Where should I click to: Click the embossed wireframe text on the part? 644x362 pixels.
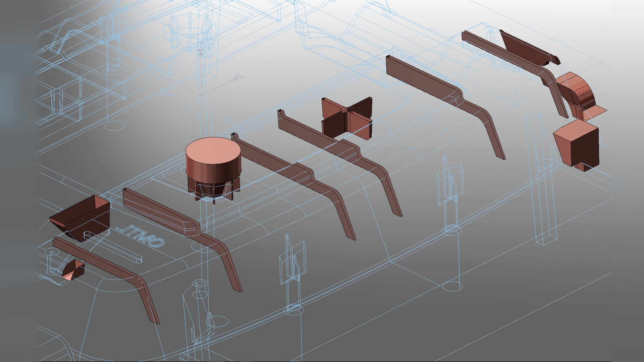[x=141, y=236]
